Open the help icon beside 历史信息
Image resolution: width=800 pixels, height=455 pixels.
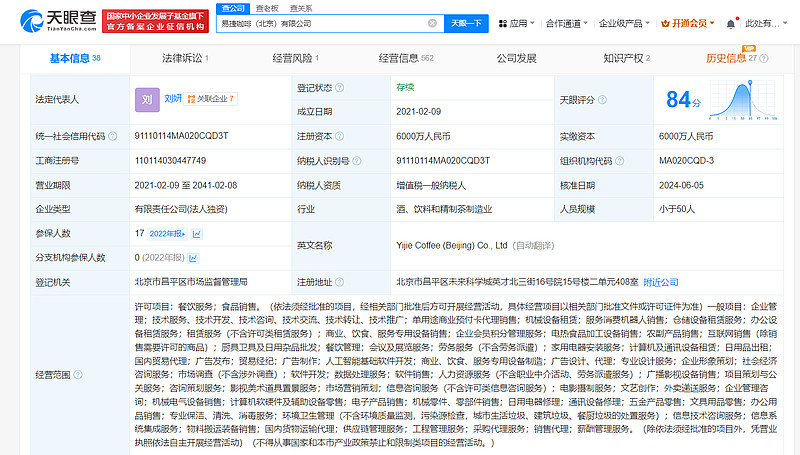point(764,59)
